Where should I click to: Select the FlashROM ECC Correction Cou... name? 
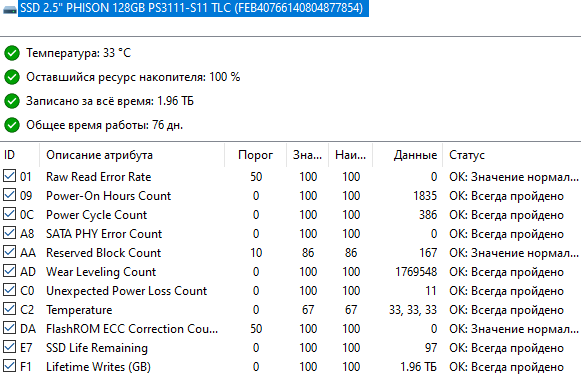[x=132, y=329]
